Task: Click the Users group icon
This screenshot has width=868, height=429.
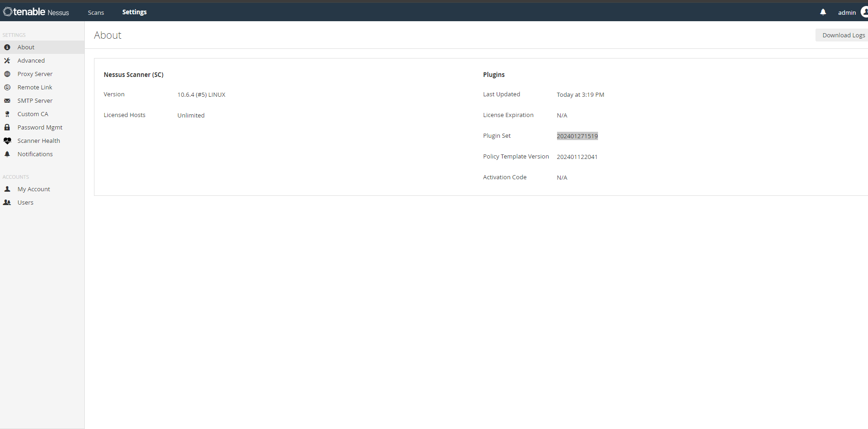Action: point(7,202)
